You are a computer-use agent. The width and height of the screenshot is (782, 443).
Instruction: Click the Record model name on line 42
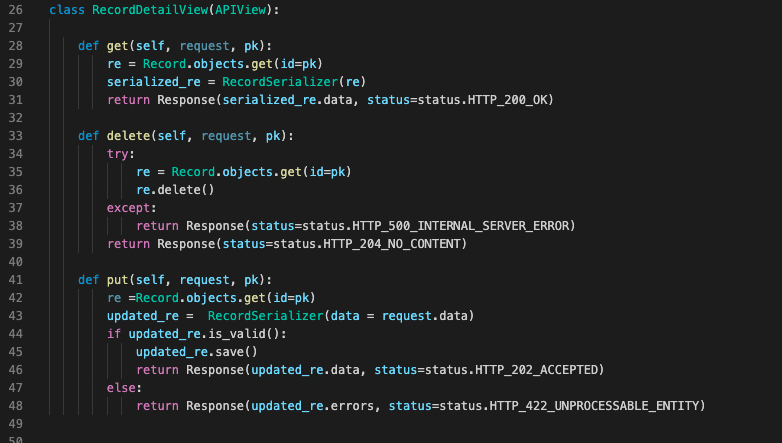[157, 298]
